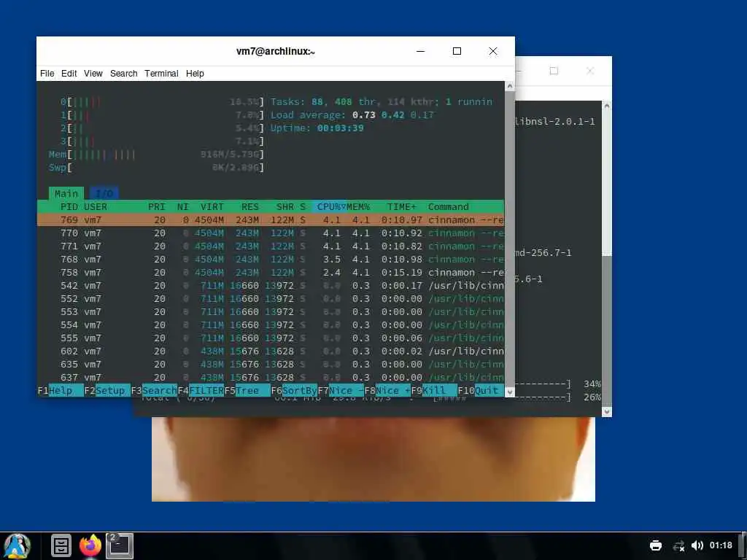Open the Cinnamon start menu
This screenshot has height=560, width=747.
pos(17,545)
